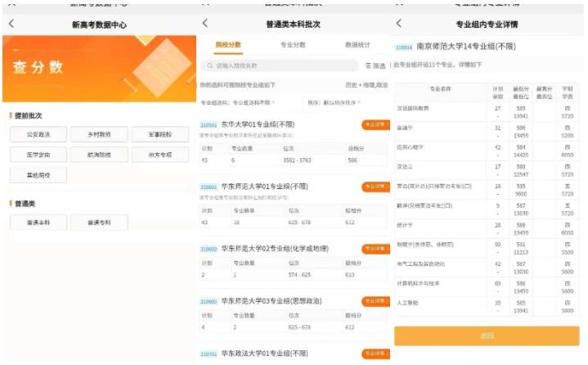This screenshot has width=588, height=365.
Task: Click the 人工智能 major row
Action: coord(487,306)
